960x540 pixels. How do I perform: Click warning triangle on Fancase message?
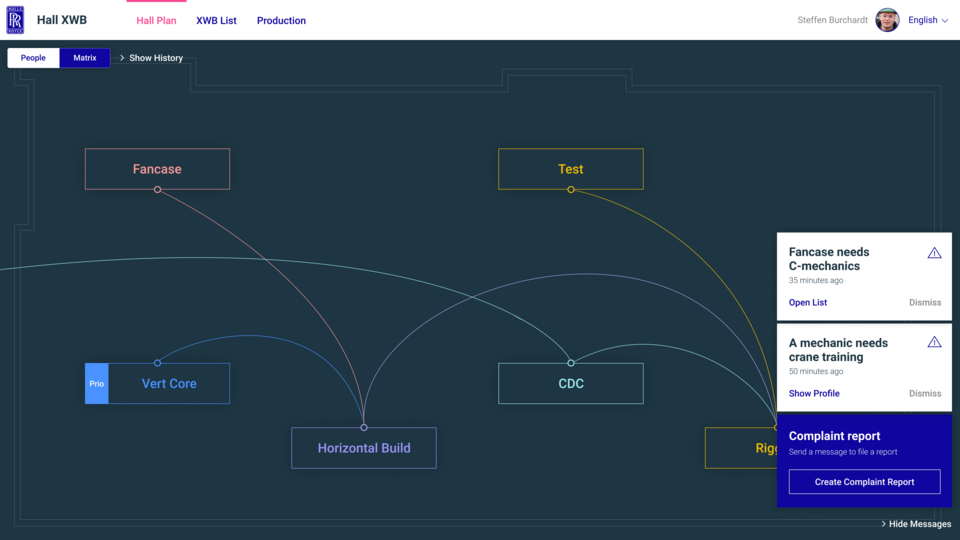pyautogui.click(x=934, y=253)
